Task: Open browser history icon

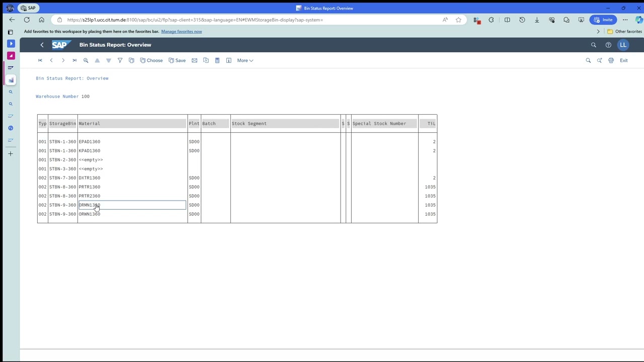Action: pos(522,20)
